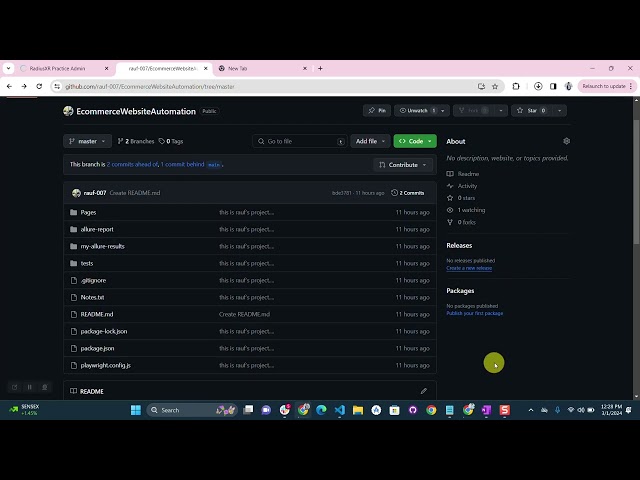Focus the Go to file search field
The image size is (640, 480).
(300, 141)
